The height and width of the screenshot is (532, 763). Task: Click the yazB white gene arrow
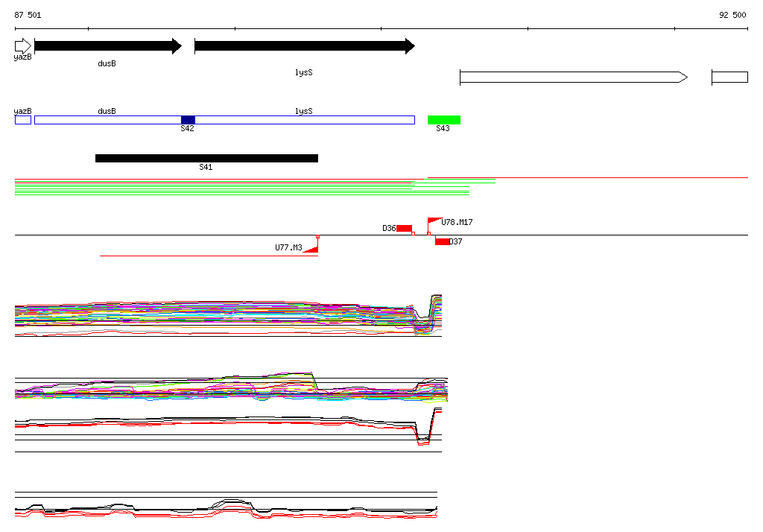tap(23, 46)
